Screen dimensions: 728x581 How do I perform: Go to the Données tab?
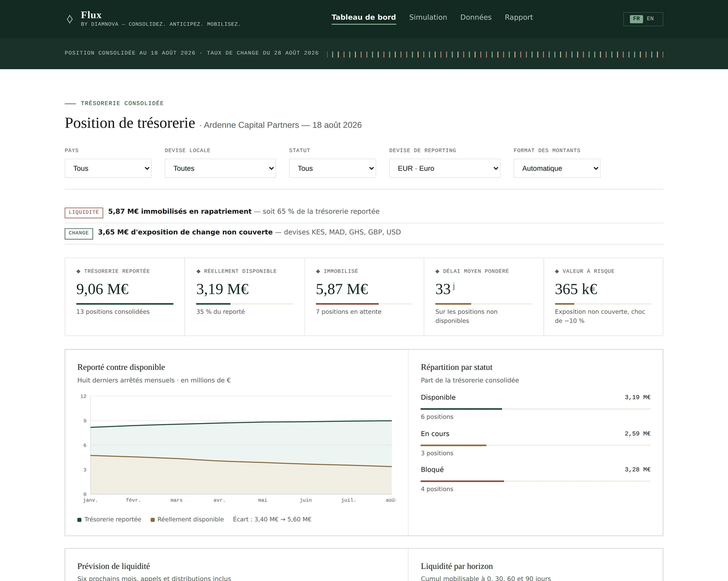[x=475, y=17]
